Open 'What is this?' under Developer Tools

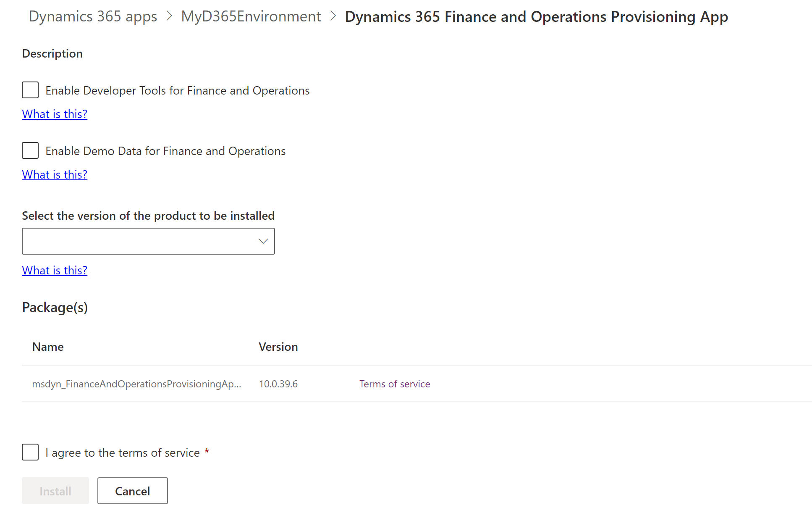point(54,114)
